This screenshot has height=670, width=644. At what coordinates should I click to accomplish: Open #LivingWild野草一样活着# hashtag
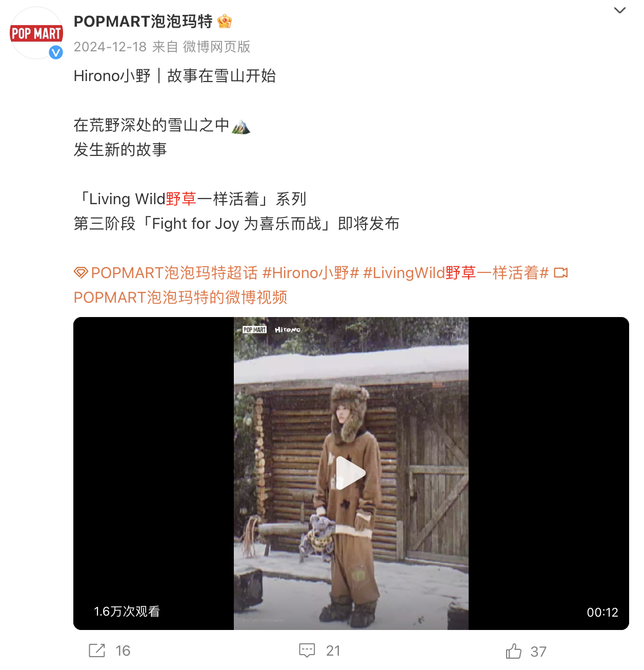coord(456,273)
